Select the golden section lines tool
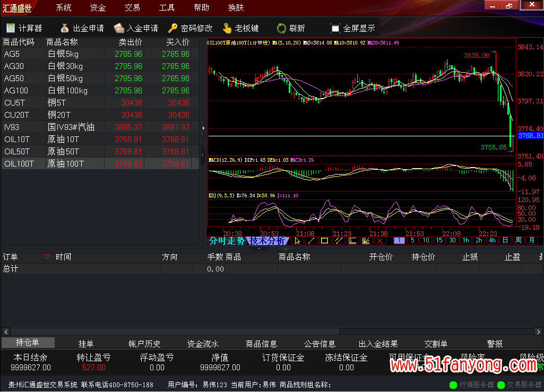This screenshot has height=392, width=544. click(352, 241)
